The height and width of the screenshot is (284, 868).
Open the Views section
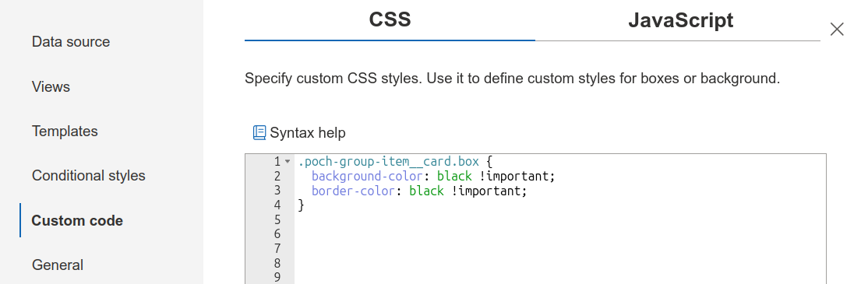coord(51,86)
